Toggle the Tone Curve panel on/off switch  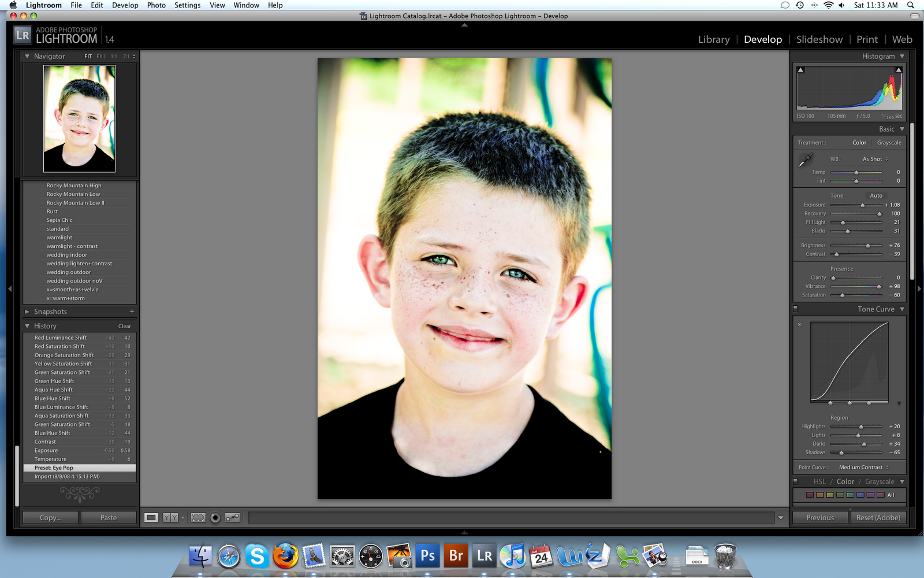coord(795,309)
